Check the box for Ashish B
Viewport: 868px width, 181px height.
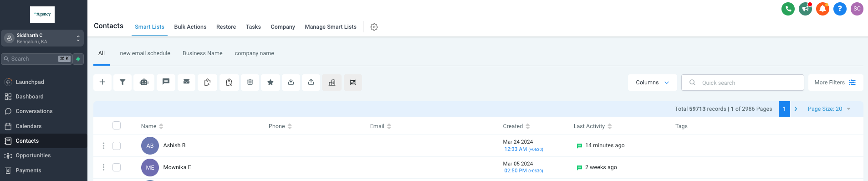point(117,146)
